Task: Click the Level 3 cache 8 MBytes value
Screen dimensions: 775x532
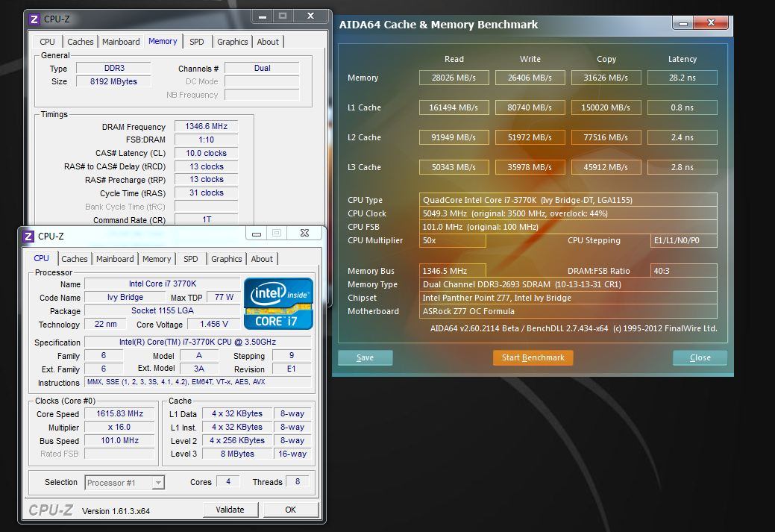Action: coord(237,454)
